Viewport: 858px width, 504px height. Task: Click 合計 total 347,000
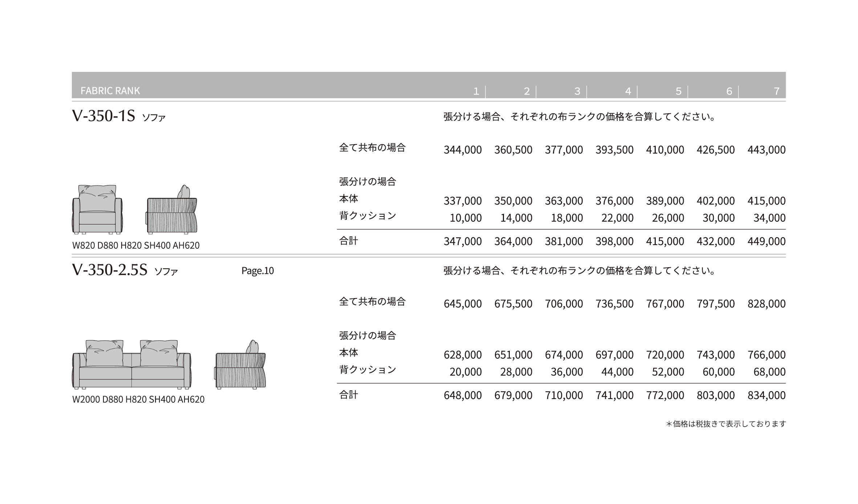pos(463,241)
